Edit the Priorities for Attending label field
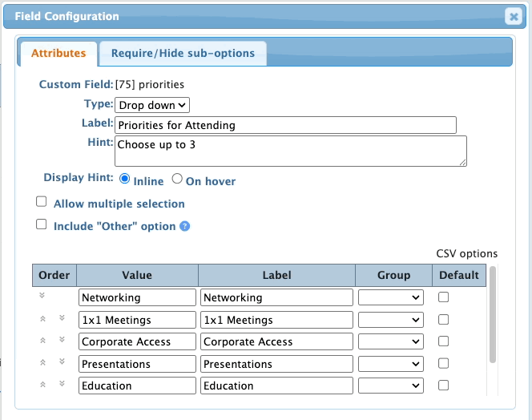The width and height of the screenshot is (532, 420). coord(286,125)
